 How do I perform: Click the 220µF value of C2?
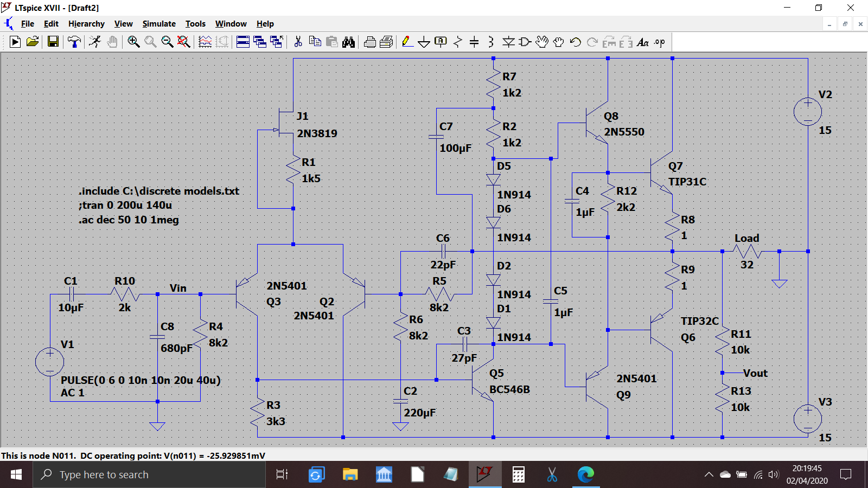pyautogui.click(x=419, y=413)
